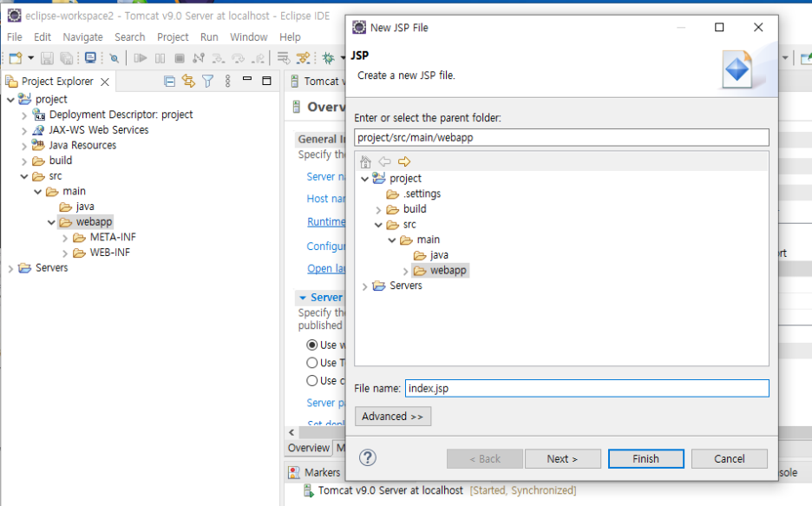Select the 'Use c' radio button option
Screen dimensions: 812x506
(311, 381)
